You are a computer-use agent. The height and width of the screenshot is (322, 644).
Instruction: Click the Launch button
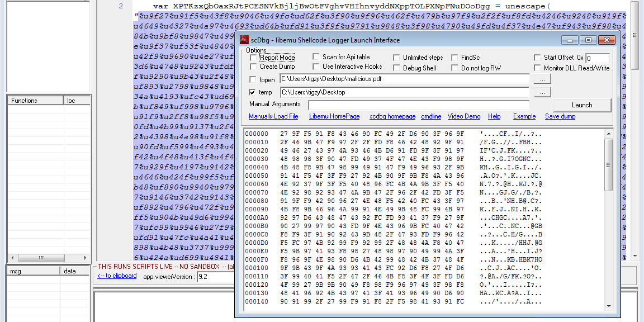tap(582, 105)
